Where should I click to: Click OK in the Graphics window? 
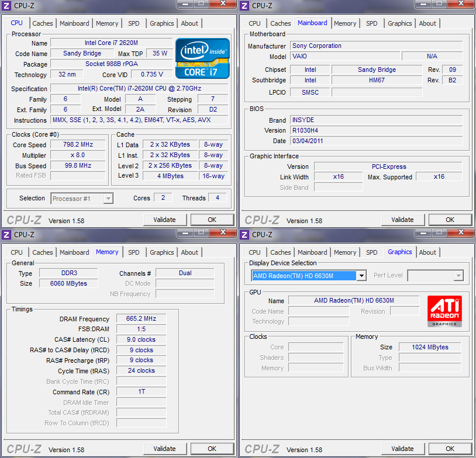450,449
